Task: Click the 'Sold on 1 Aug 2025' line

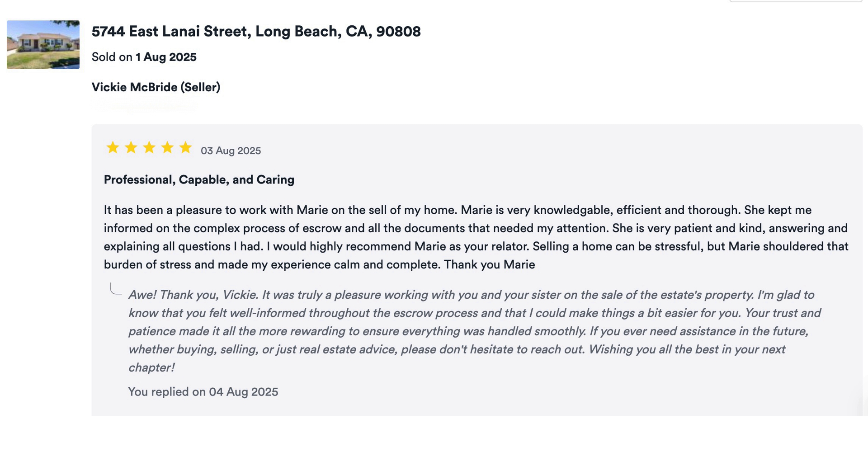Action: pyautogui.click(x=144, y=57)
